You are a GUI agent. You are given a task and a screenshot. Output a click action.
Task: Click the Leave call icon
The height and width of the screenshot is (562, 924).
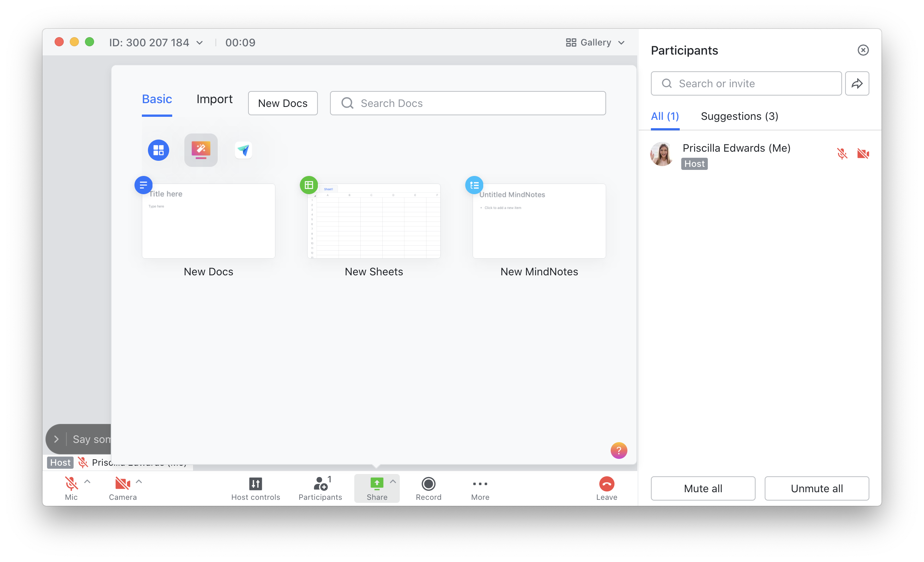click(606, 484)
